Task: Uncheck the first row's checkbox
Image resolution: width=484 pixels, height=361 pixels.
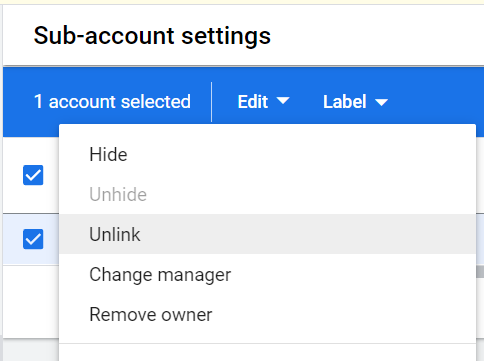Action: (x=33, y=175)
